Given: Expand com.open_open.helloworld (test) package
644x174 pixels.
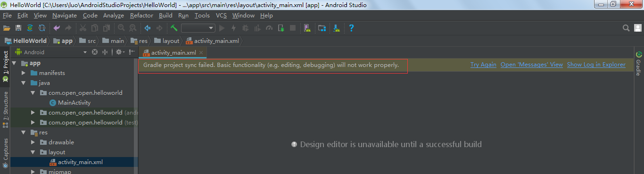Looking at the screenshot, I should click(x=33, y=123).
